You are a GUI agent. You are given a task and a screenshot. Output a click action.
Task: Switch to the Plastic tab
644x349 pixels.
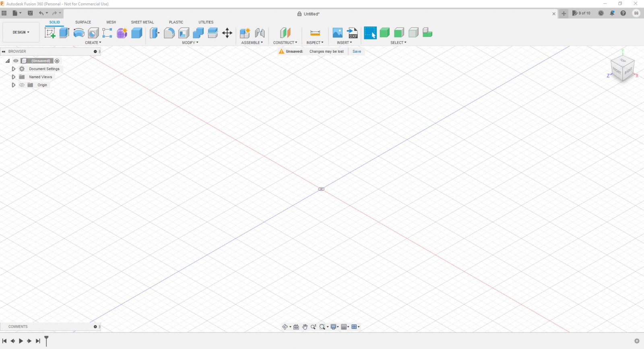(176, 22)
